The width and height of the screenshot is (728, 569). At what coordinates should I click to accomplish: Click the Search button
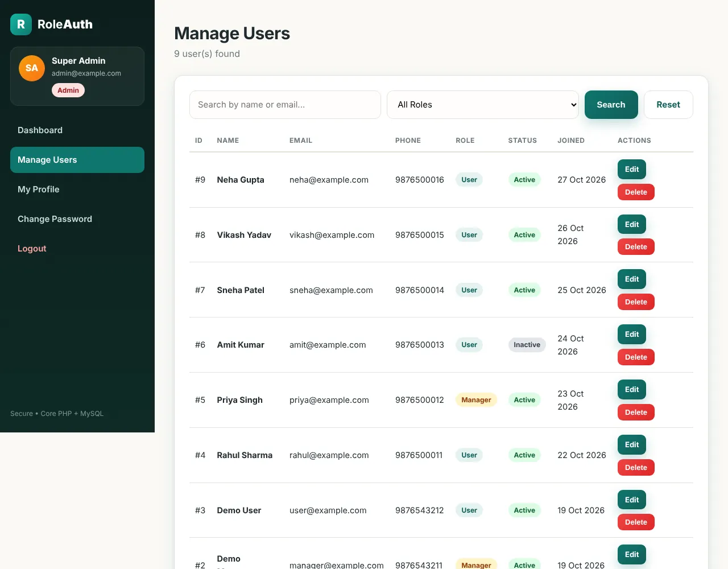[x=611, y=105]
